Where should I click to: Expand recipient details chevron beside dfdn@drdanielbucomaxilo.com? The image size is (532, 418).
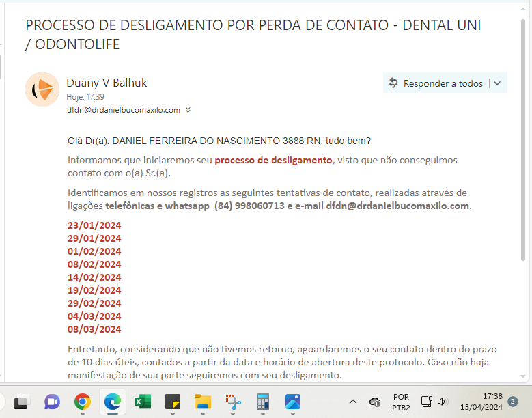click(x=188, y=110)
